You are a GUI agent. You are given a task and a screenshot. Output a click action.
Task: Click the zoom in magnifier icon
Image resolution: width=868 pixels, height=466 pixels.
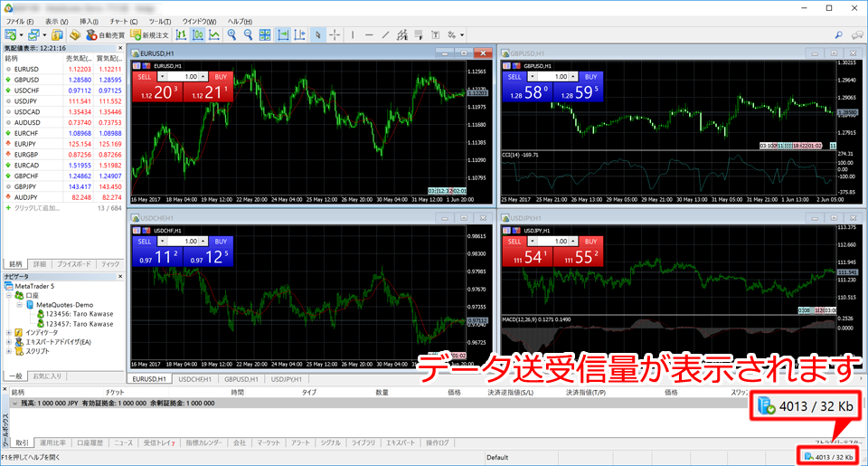pos(231,35)
